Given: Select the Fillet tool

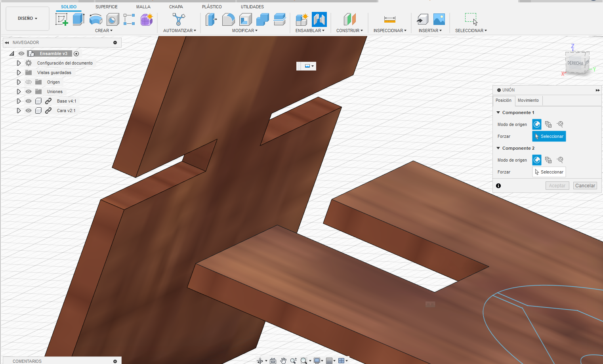Looking at the screenshot, I should (x=228, y=19).
